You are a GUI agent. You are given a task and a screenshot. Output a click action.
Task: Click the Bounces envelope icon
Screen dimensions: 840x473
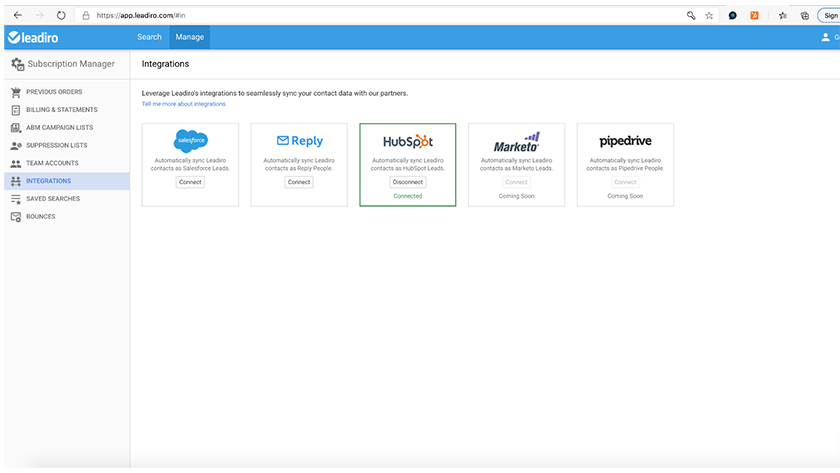click(16, 217)
